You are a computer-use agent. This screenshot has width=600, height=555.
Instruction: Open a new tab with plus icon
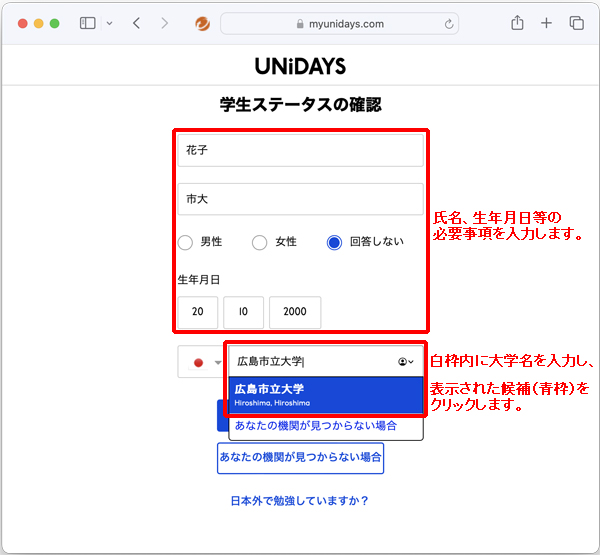(x=546, y=23)
